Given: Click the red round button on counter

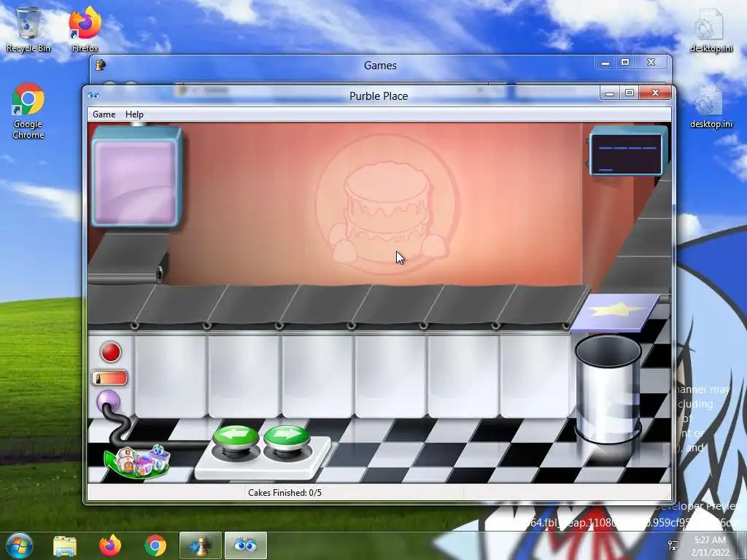Looking at the screenshot, I should (111, 352).
